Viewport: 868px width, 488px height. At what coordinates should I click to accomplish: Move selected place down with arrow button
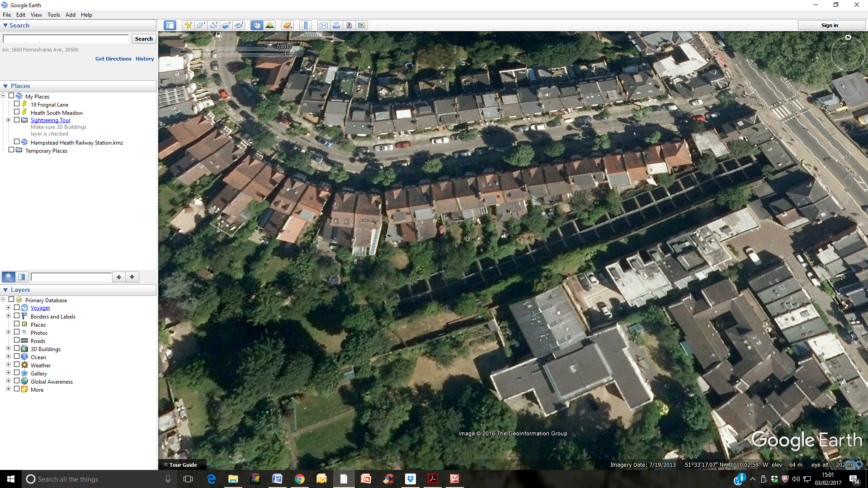[x=132, y=277]
